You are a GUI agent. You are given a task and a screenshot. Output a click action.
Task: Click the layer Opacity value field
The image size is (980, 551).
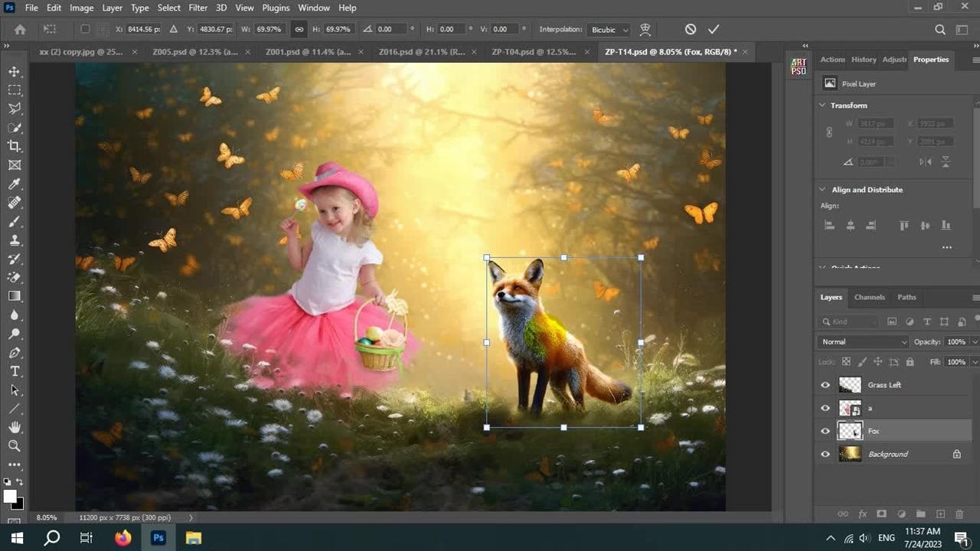(x=955, y=342)
